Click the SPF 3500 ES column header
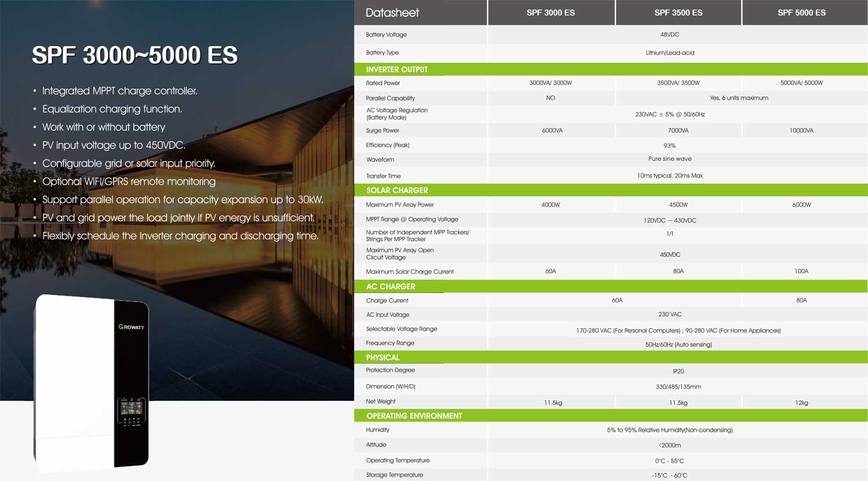This screenshot has width=868, height=481. pyautogui.click(x=678, y=12)
